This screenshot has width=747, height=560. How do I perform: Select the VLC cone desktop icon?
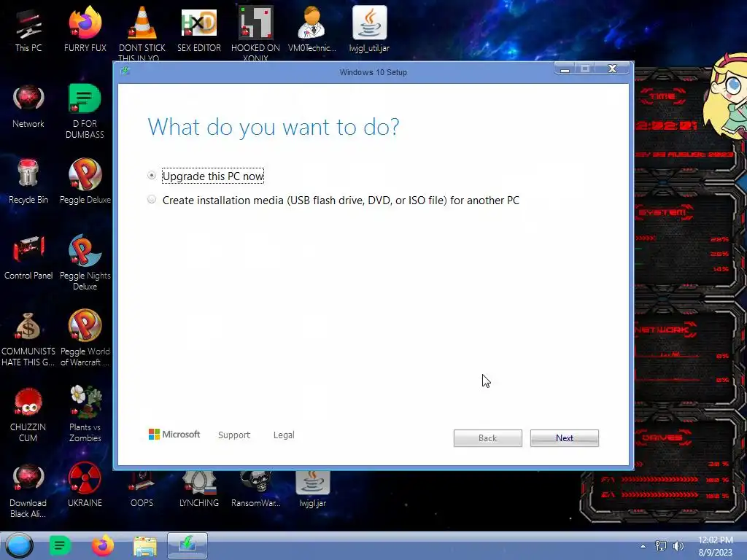pos(142,34)
